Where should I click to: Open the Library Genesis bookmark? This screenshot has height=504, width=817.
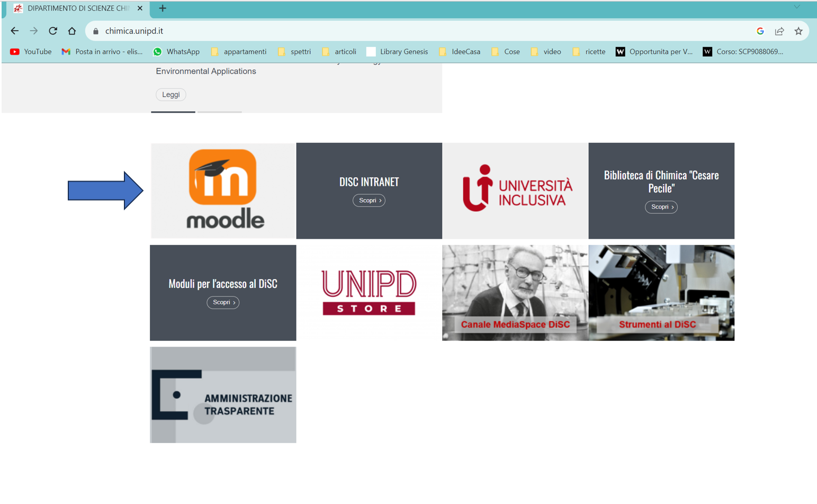pyautogui.click(x=397, y=52)
